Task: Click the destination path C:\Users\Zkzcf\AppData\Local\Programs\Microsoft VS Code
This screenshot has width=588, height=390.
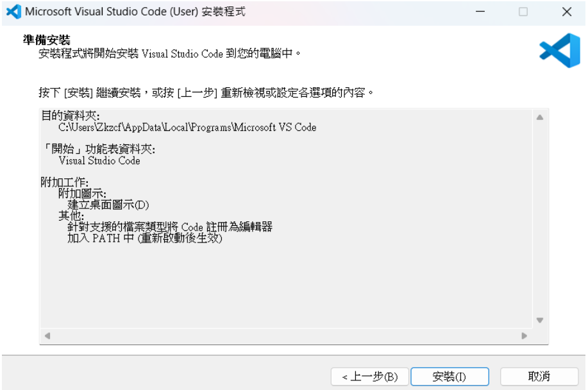Action: pos(187,128)
